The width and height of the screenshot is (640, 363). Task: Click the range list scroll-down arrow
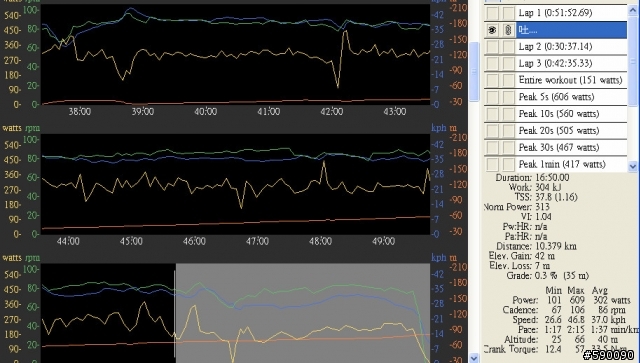(633, 166)
